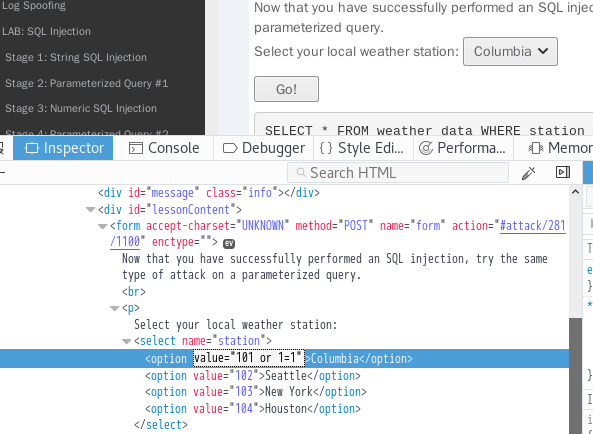Click the 'Select your local weather station:' text node
Image resolution: width=593 pixels, height=434 pixels.
pos(235,325)
